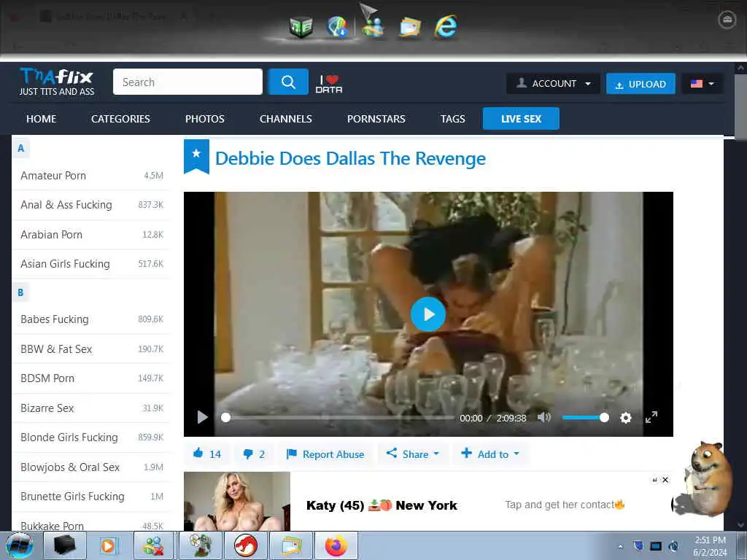The height and width of the screenshot is (560, 747).
Task: Expand the Add to dropdown
Action: pyautogui.click(x=490, y=454)
